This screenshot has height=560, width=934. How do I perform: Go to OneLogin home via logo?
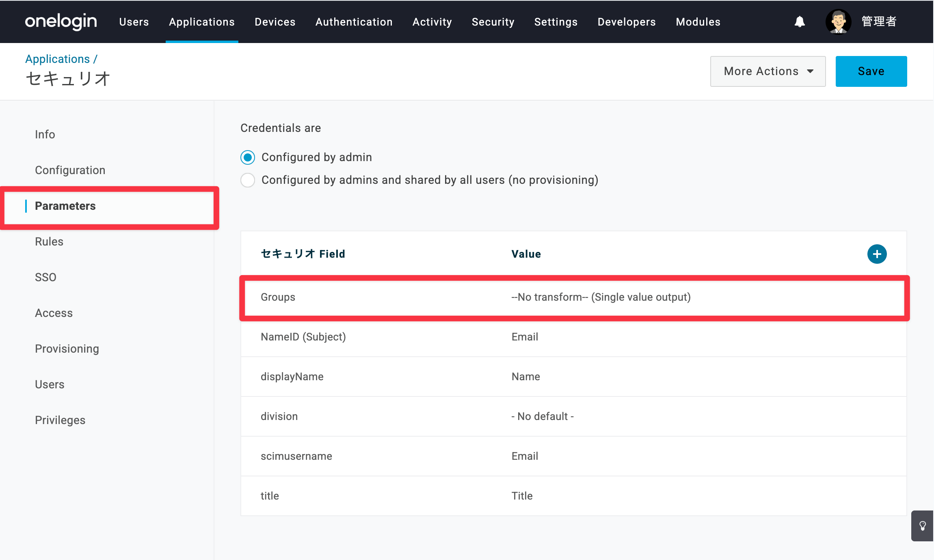61,22
